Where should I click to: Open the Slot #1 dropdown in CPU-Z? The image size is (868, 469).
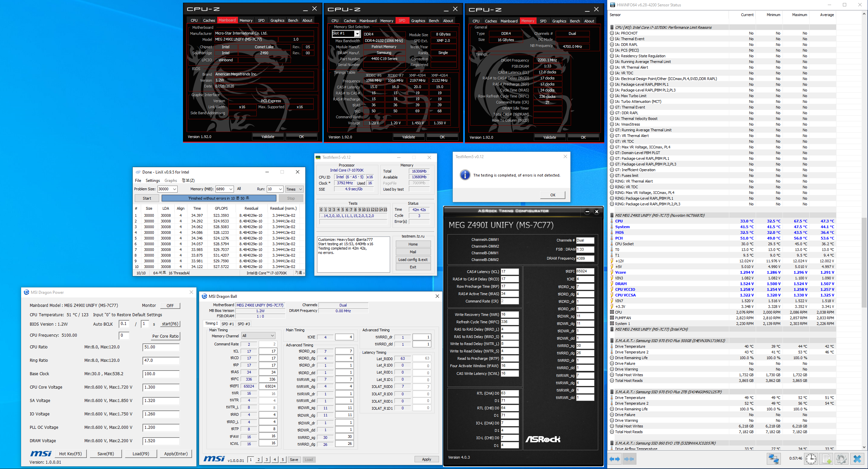click(x=357, y=34)
